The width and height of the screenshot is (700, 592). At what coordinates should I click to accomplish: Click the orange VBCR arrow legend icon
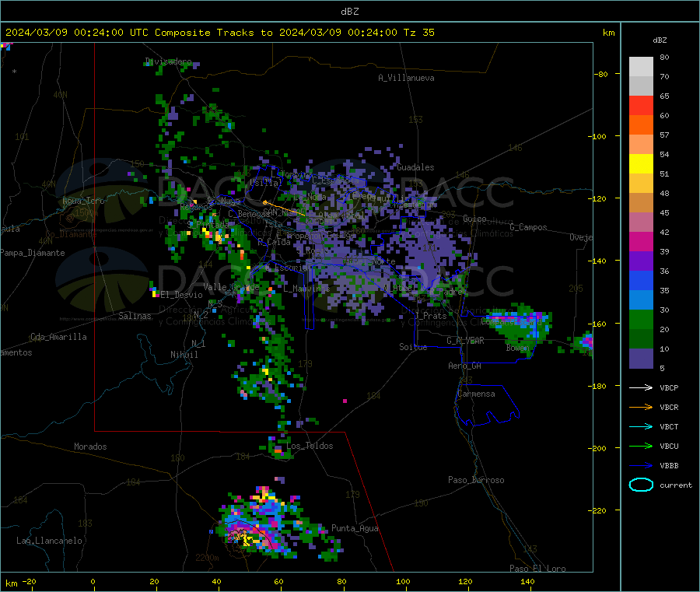pos(641,407)
